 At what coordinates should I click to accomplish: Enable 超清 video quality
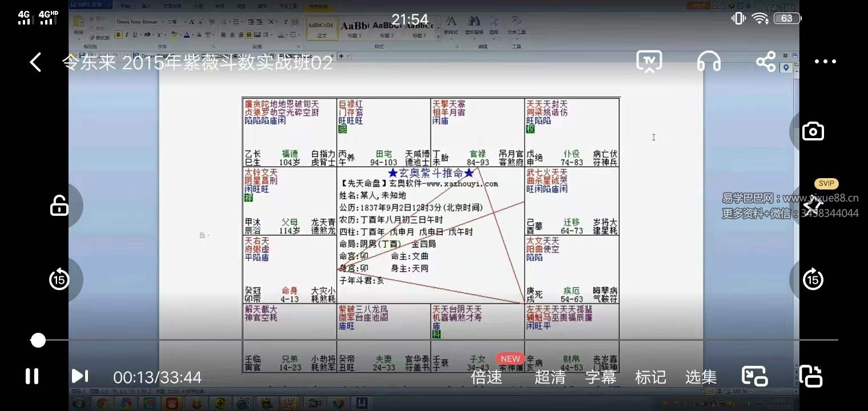[x=549, y=377]
